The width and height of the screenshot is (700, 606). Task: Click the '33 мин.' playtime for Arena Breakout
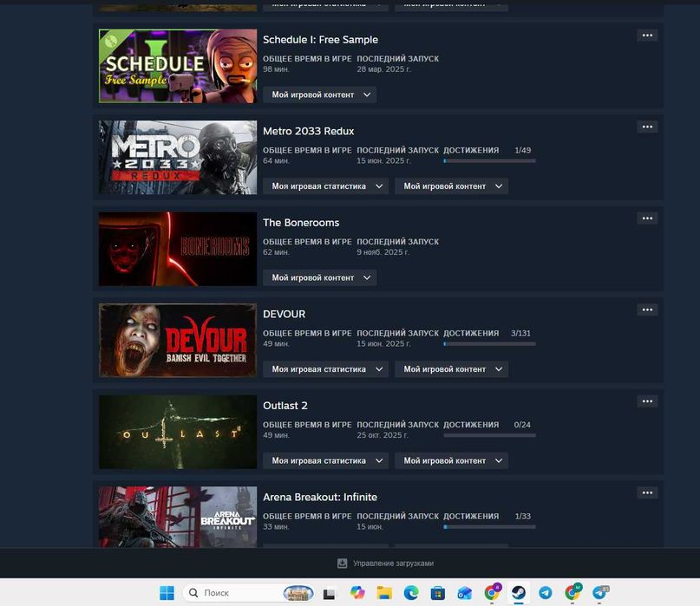point(276,526)
